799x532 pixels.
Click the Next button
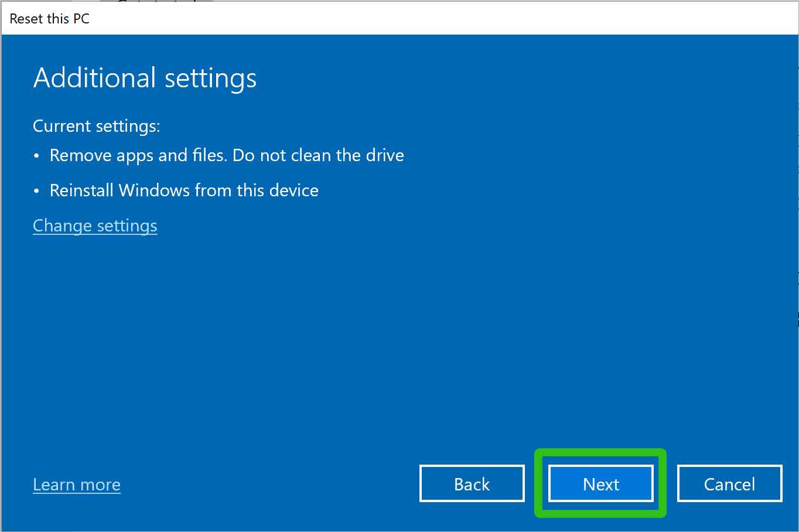pos(600,483)
